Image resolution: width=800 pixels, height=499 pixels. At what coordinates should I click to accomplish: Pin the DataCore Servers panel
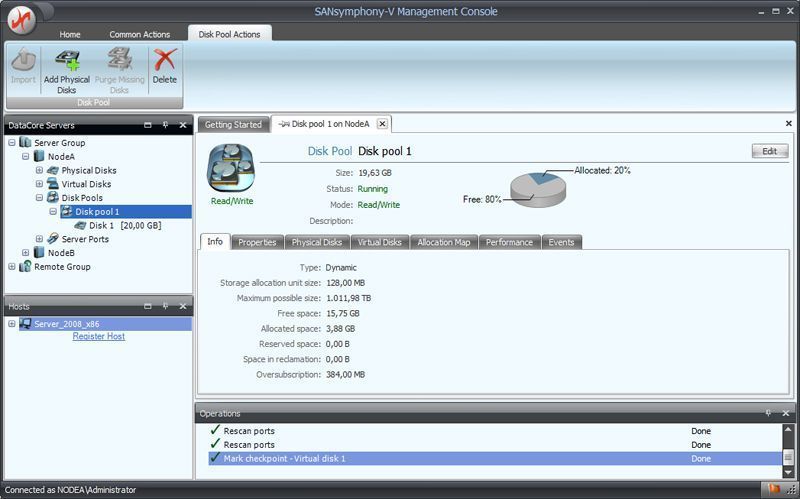pyautogui.click(x=165, y=125)
